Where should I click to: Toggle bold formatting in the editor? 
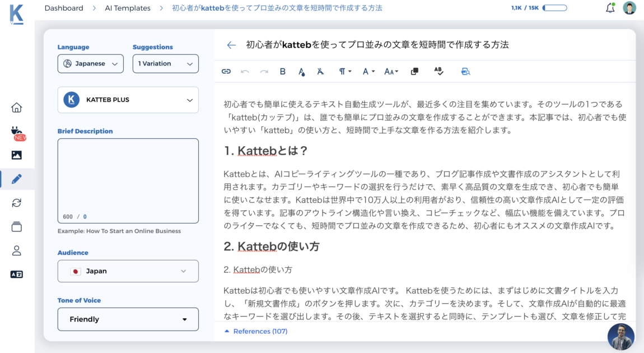(283, 71)
